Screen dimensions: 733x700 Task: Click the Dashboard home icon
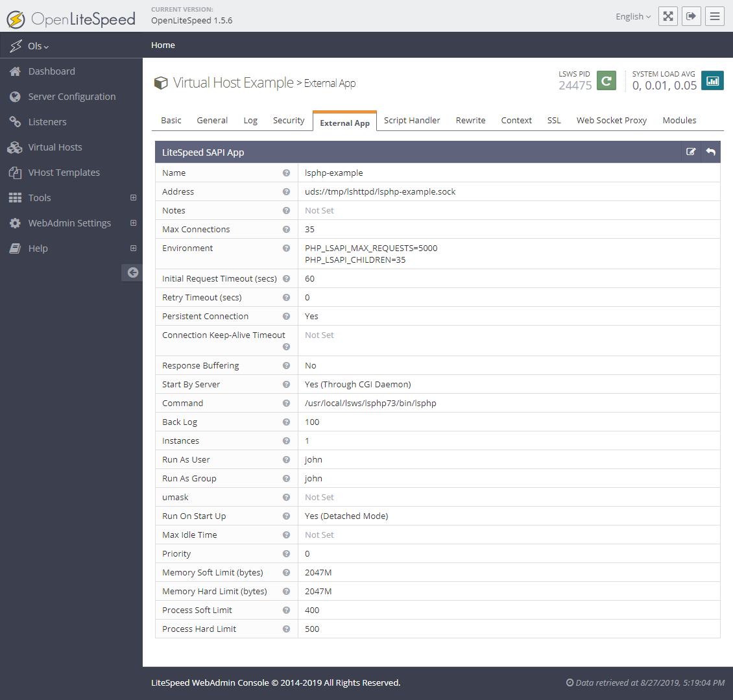click(15, 71)
